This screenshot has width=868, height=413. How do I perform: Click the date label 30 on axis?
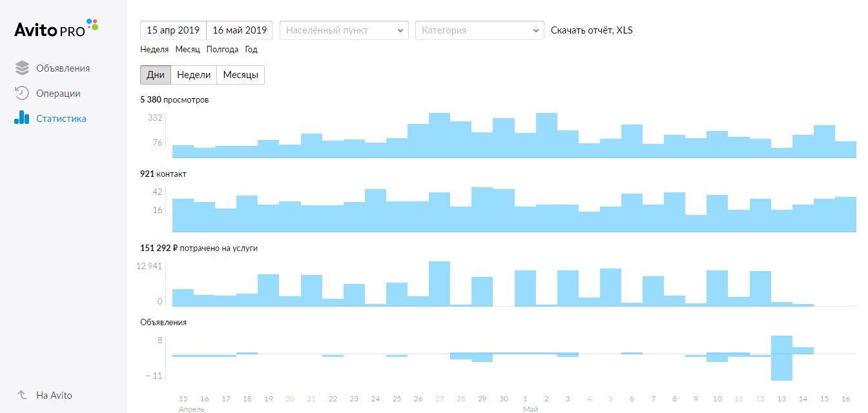pyautogui.click(x=504, y=399)
